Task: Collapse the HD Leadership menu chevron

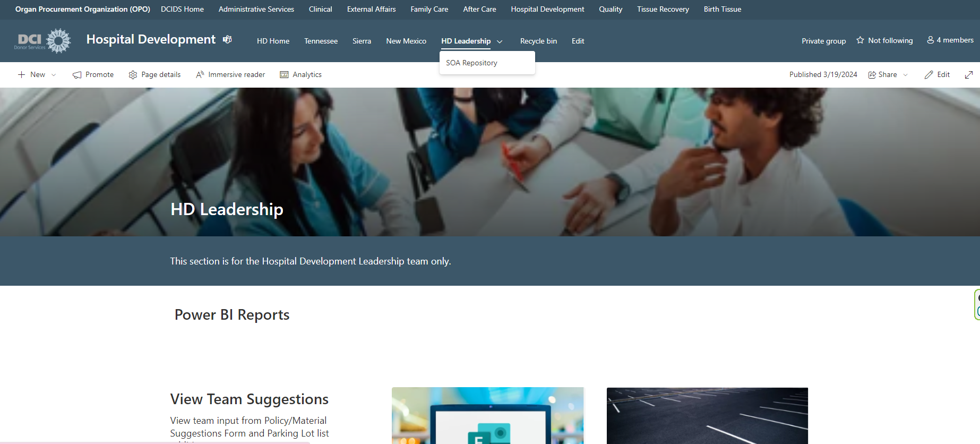Action: [500, 41]
